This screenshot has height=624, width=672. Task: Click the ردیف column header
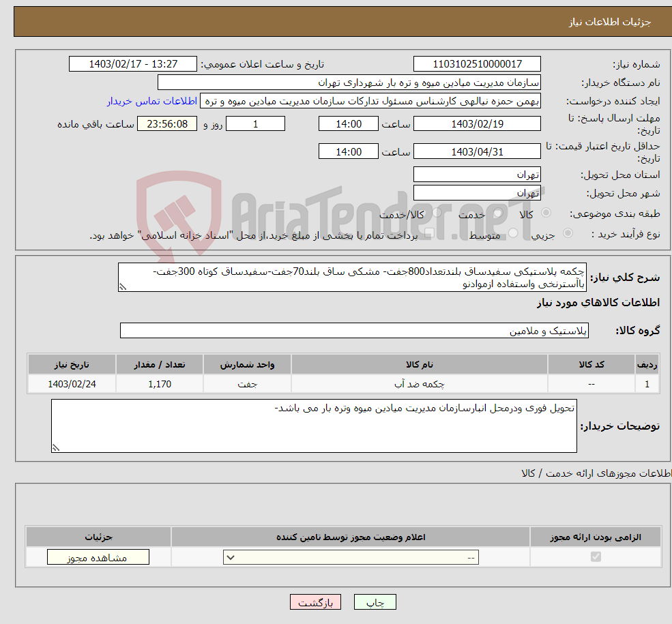(647, 364)
